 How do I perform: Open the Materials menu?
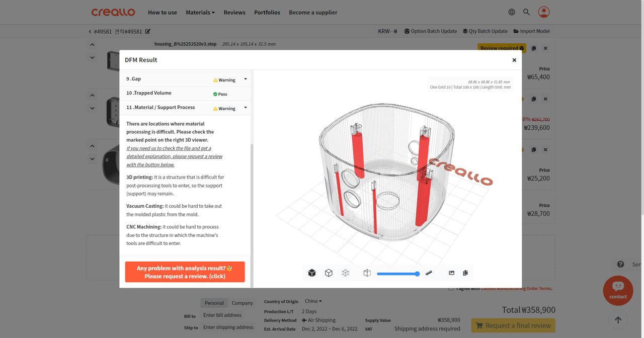[200, 12]
